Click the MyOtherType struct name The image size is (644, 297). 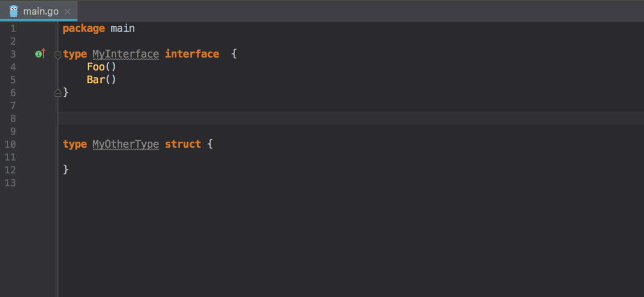coord(125,144)
